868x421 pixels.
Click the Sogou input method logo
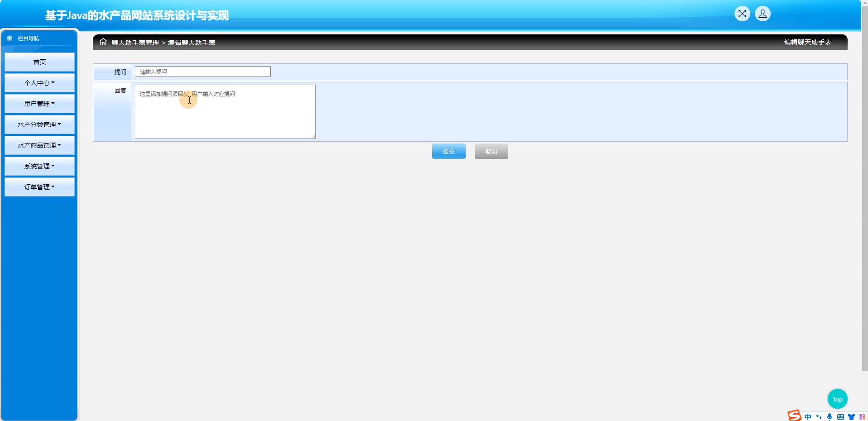pyautogui.click(x=794, y=416)
